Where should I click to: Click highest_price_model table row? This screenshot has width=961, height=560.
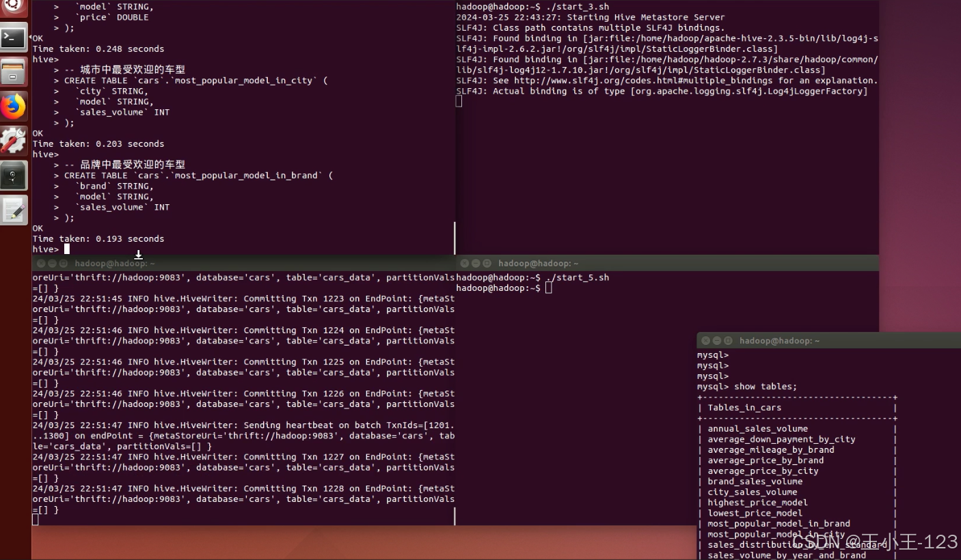click(758, 503)
